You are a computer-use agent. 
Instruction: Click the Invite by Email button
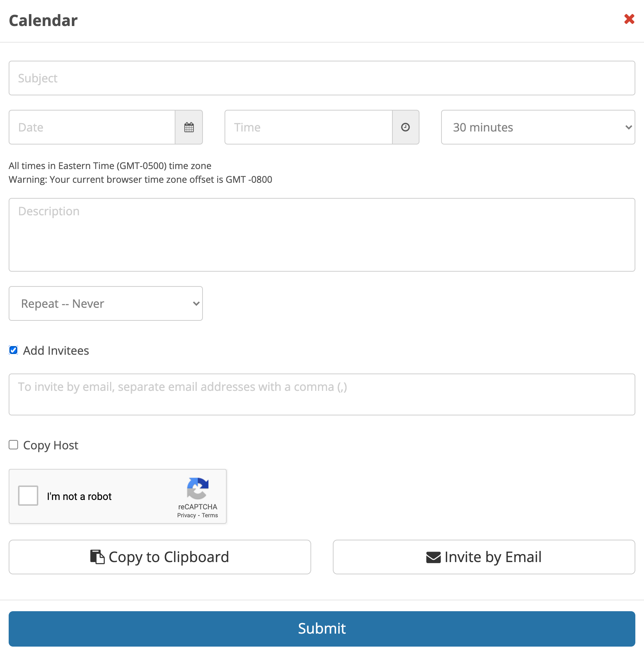tap(484, 557)
